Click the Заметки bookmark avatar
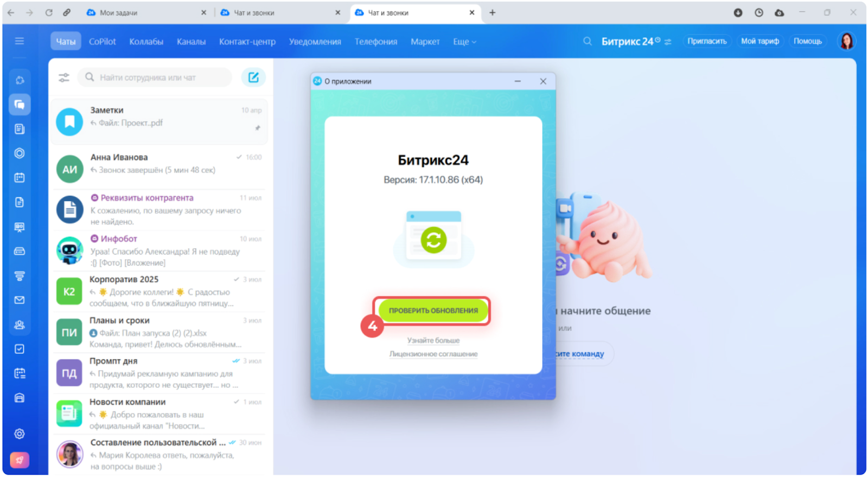This screenshot has width=868, height=478. click(69, 122)
